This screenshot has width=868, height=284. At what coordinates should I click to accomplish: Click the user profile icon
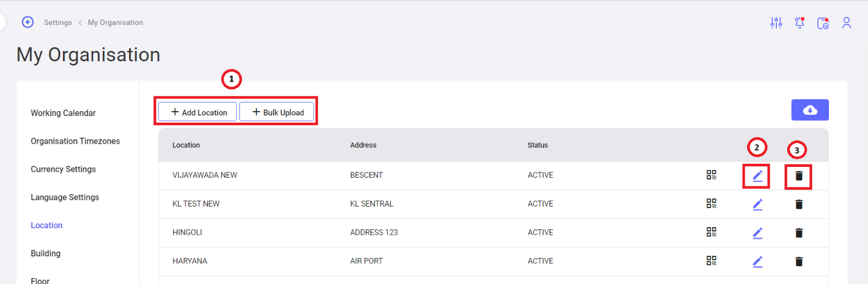(x=846, y=23)
